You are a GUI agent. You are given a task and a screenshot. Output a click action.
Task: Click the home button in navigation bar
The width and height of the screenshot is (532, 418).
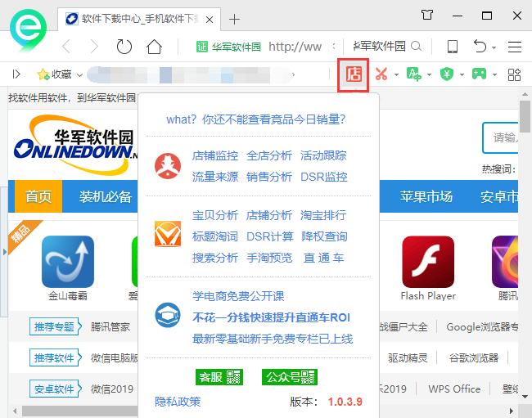click(x=154, y=47)
